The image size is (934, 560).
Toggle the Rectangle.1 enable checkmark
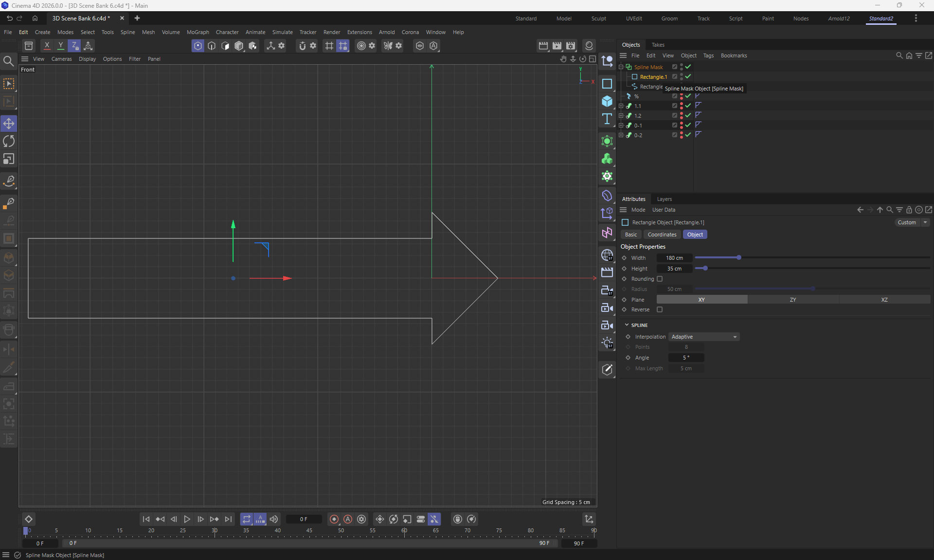(688, 77)
